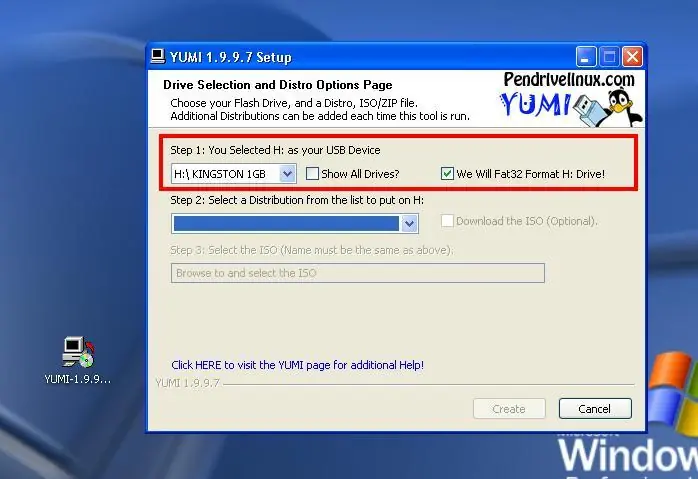This screenshot has height=479, width=698.
Task: Expand the Step 2 distribution list dropdown
Action: coord(409,223)
